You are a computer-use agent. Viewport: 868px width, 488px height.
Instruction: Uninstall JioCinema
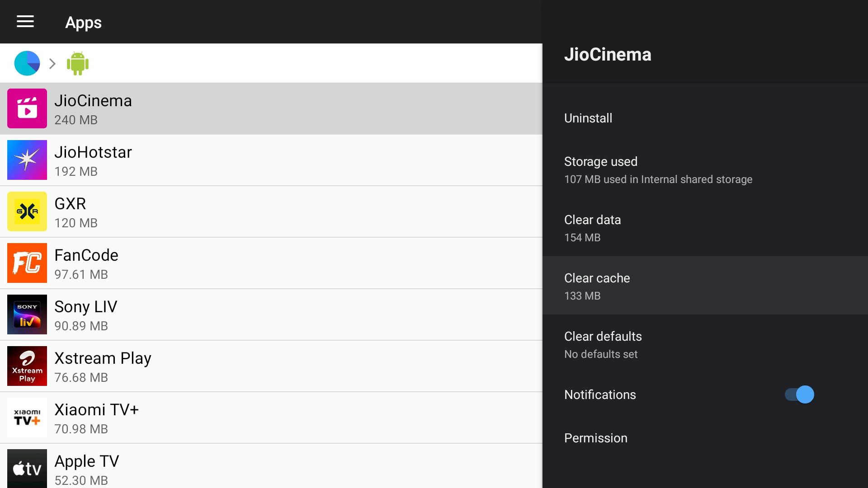(705, 118)
